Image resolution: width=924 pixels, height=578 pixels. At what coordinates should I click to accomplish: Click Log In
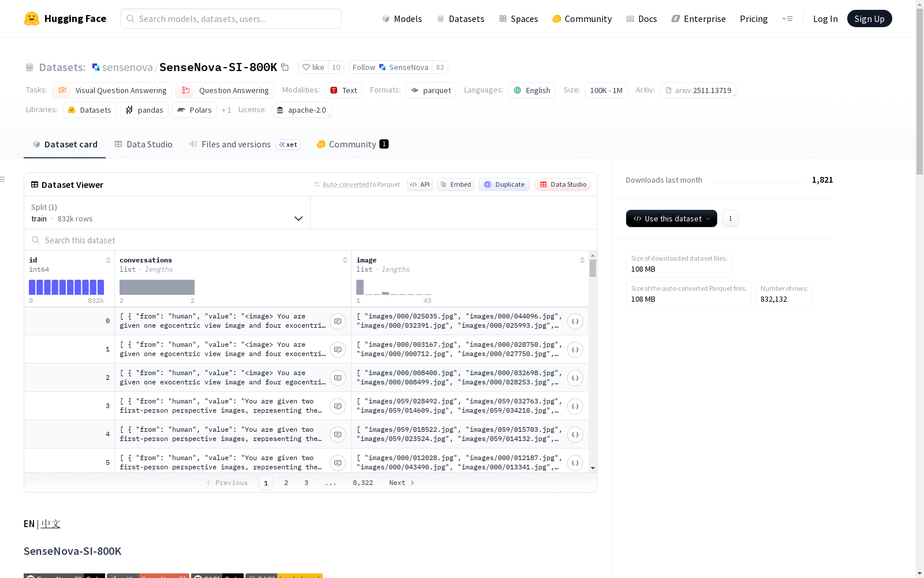tap(825, 18)
